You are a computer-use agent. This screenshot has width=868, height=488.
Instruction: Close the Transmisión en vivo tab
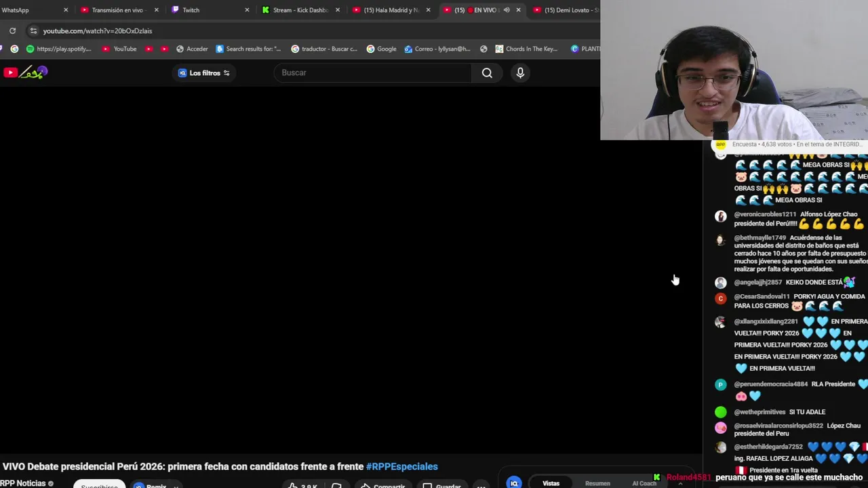[x=157, y=10]
